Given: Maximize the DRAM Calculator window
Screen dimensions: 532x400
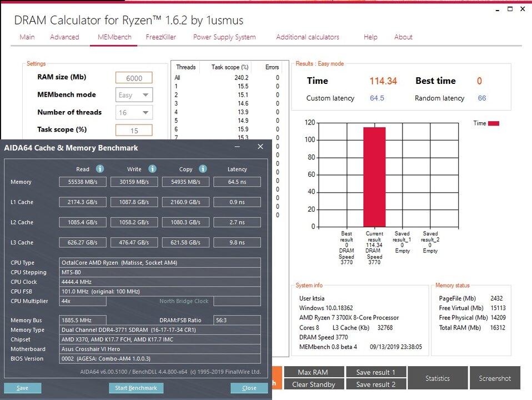Looking at the screenshot, I should (510, 9).
